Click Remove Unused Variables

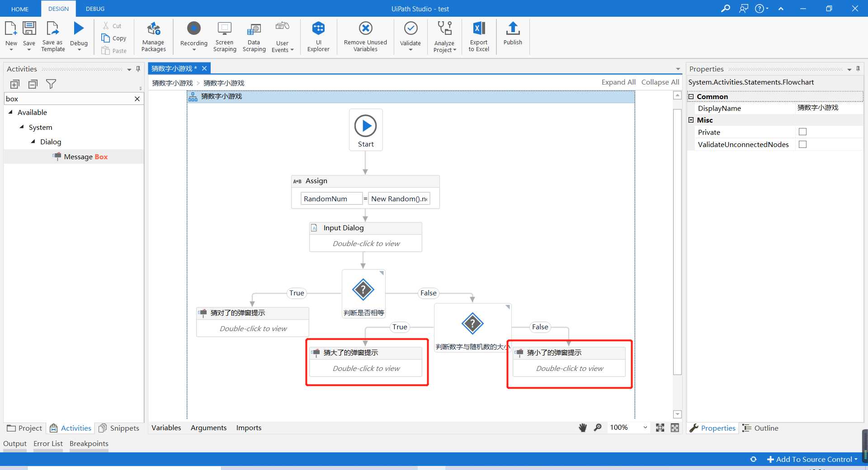click(365, 37)
